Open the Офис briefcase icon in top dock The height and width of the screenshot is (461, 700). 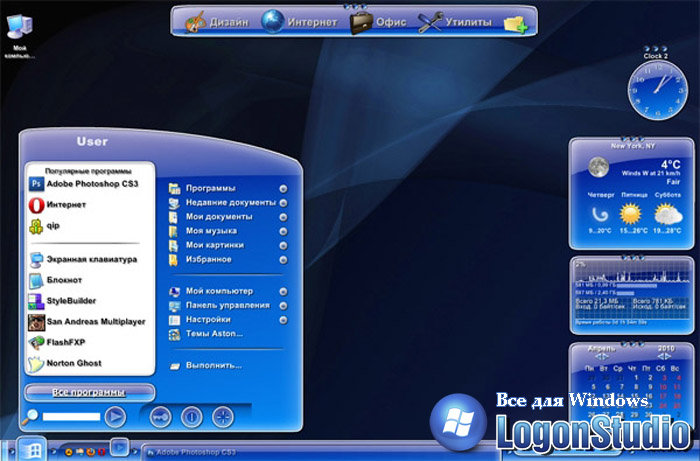click(x=361, y=22)
